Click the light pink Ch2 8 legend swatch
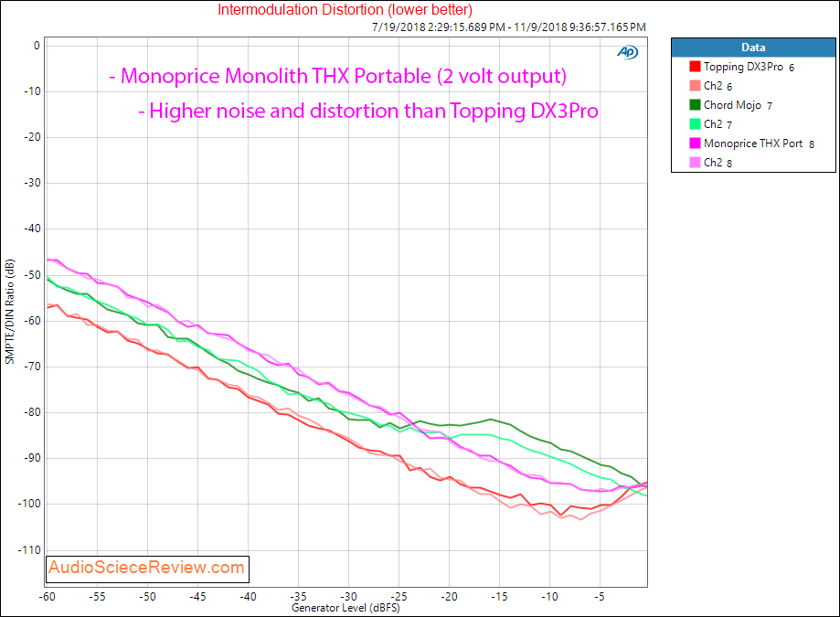 click(695, 163)
